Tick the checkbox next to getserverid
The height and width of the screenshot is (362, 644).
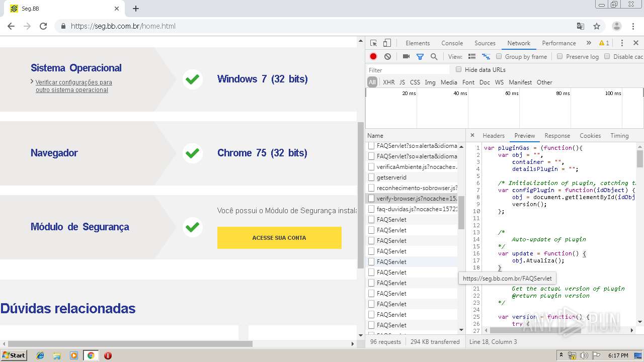tap(371, 177)
